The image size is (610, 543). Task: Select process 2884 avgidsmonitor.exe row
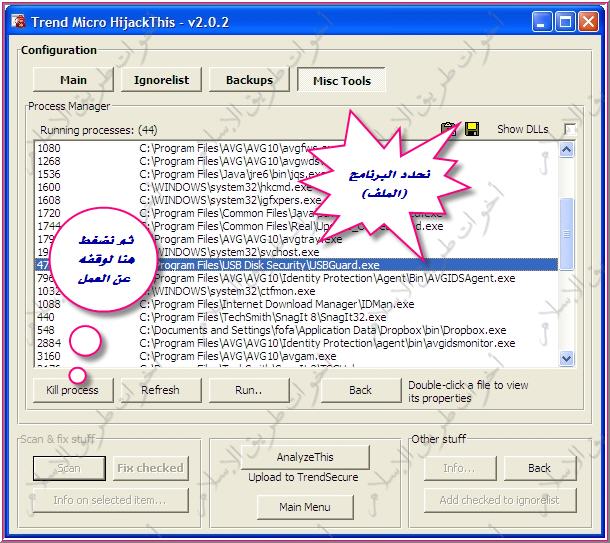pyautogui.click(x=296, y=343)
